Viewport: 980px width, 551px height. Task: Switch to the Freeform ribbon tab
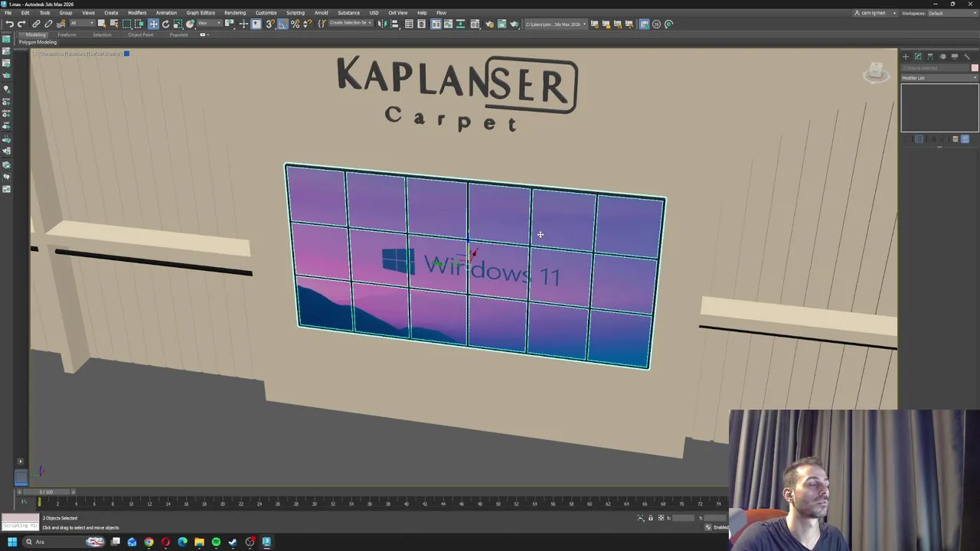[67, 34]
